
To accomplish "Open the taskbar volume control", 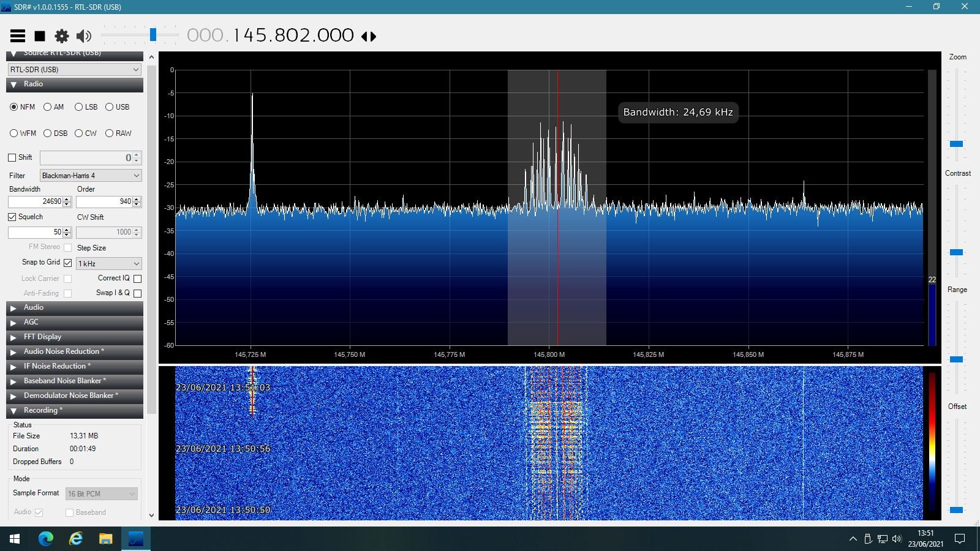I will click(897, 539).
